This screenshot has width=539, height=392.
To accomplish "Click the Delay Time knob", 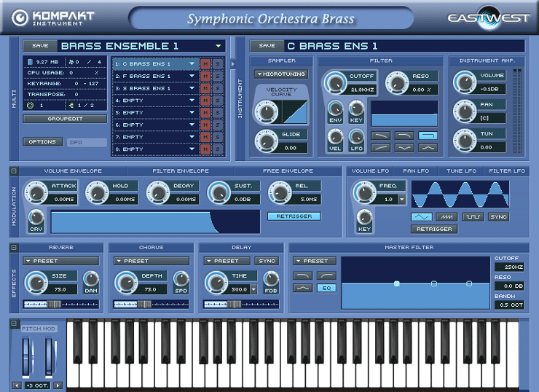I will click(x=216, y=283).
